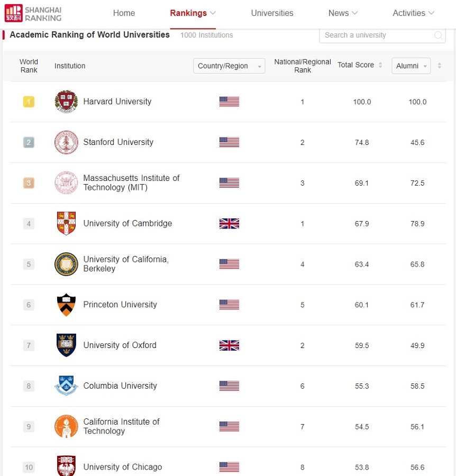Screen dimensions: 456x476
Task: Expand the Rankings menu
Action: [193, 13]
